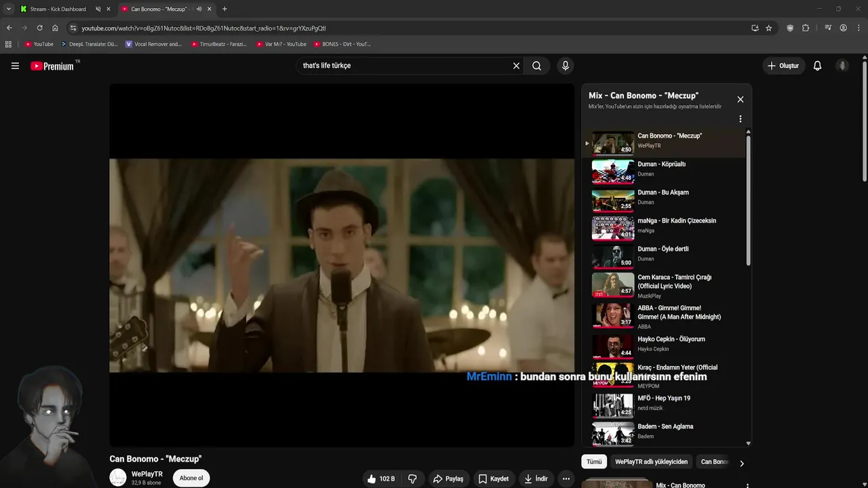868x488 pixels.
Task: Open the apps grid in bookmarks bar
Action: pyautogui.click(x=8, y=44)
